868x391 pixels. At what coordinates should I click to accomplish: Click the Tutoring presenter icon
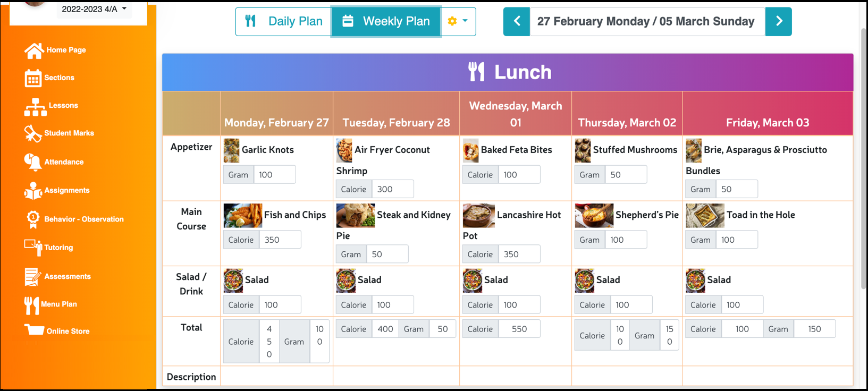click(33, 248)
